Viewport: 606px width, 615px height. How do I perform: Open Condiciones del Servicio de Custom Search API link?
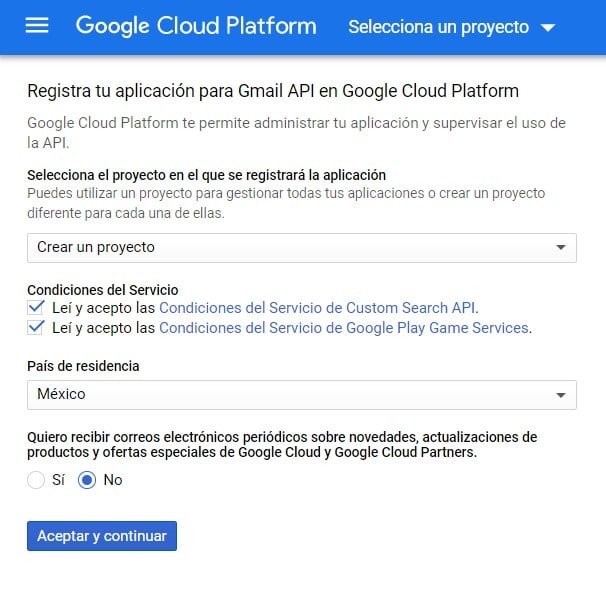[319, 308]
